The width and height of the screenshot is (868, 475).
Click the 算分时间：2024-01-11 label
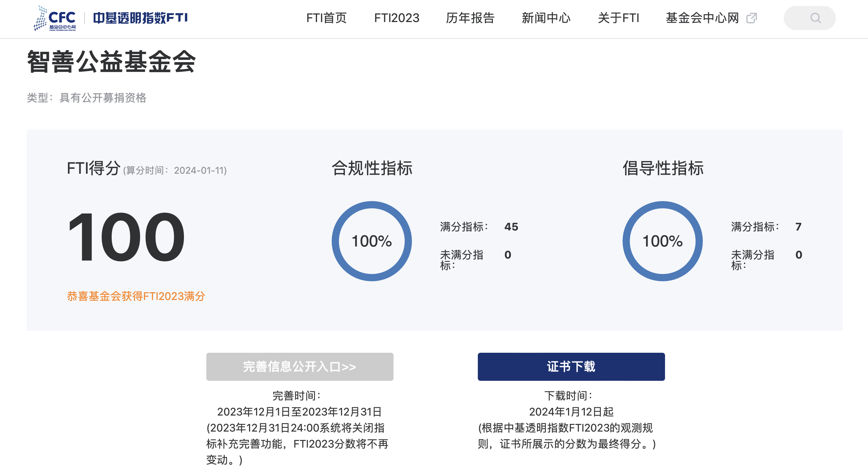tap(175, 170)
